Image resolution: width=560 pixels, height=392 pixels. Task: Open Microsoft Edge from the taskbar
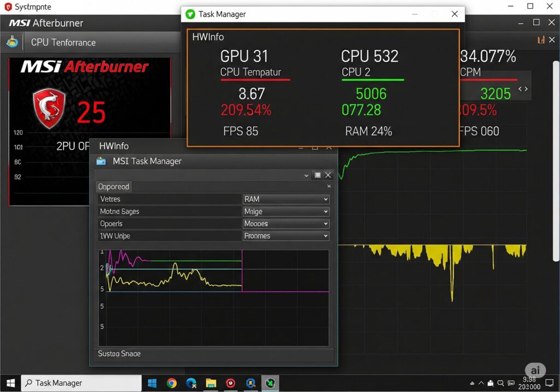(x=191, y=383)
